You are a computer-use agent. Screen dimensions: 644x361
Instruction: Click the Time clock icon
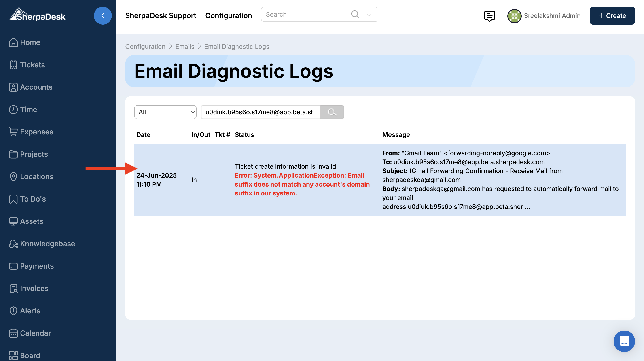pyautogui.click(x=13, y=110)
